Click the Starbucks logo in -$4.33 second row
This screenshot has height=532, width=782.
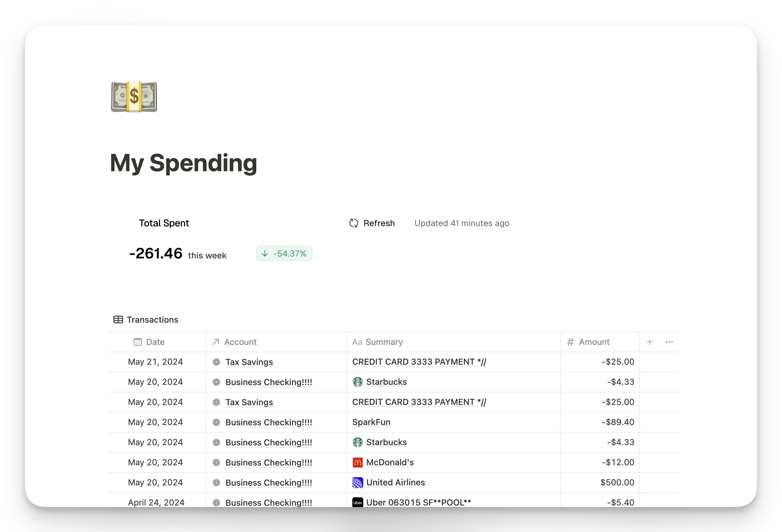click(x=357, y=442)
